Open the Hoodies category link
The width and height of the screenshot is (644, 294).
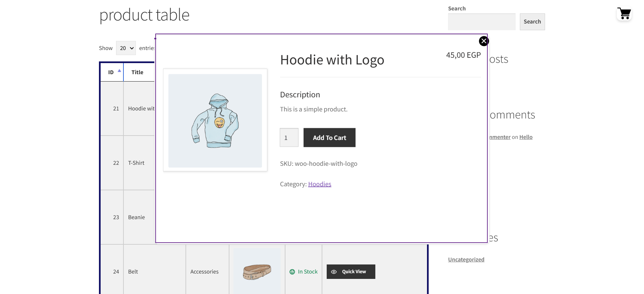[x=319, y=184]
